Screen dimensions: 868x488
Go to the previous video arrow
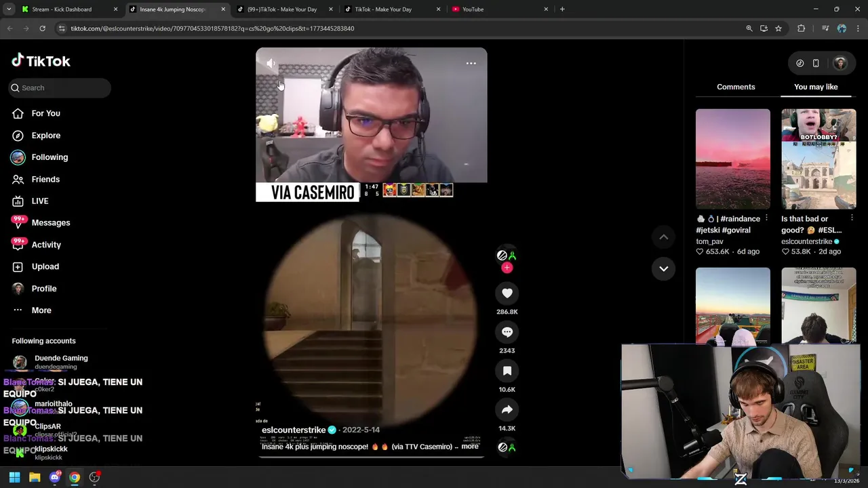(663, 237)
